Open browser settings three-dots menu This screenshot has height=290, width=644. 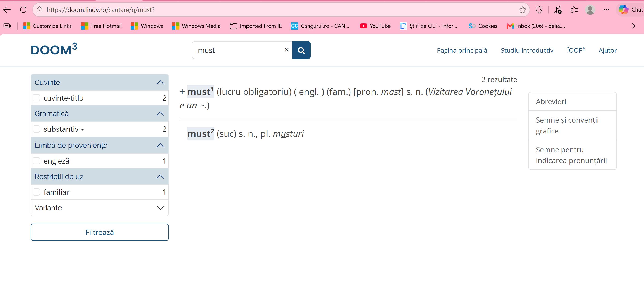(606, 10)
